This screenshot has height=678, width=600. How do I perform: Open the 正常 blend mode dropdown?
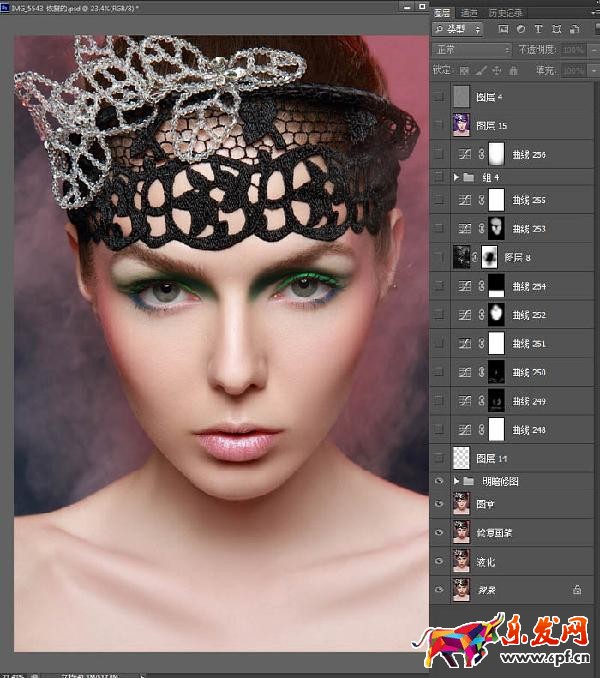coord(470,49)
